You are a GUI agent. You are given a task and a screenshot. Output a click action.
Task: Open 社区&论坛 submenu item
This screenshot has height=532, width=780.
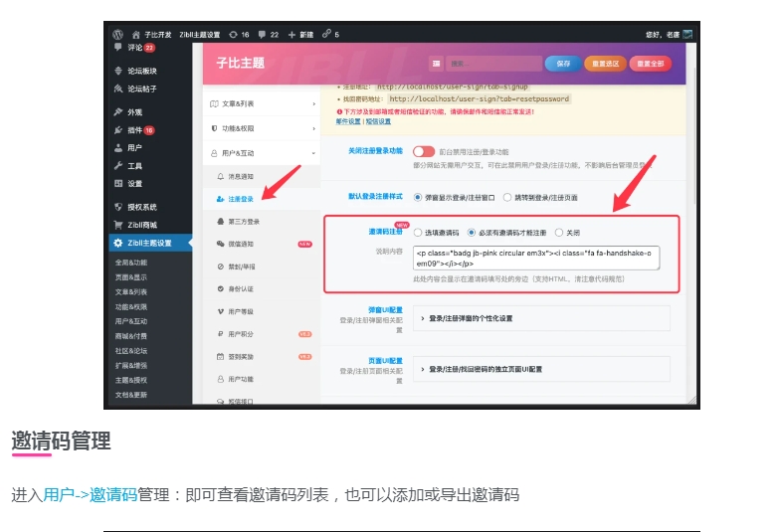[131, 350]
